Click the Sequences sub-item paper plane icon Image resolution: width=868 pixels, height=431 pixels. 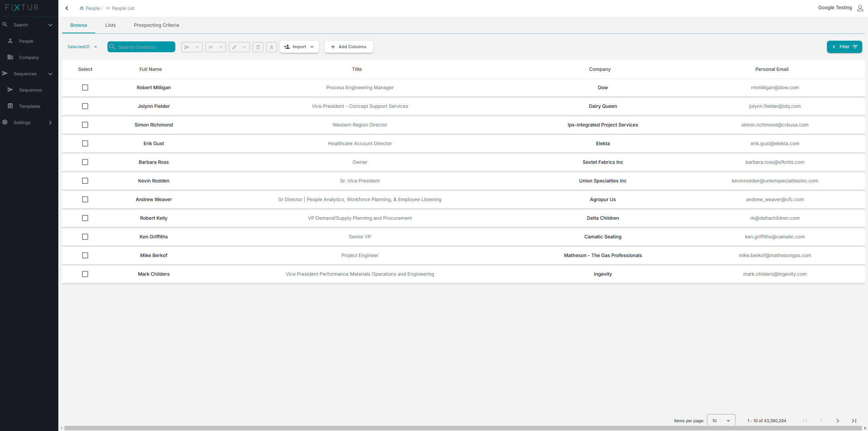[11, 90]
